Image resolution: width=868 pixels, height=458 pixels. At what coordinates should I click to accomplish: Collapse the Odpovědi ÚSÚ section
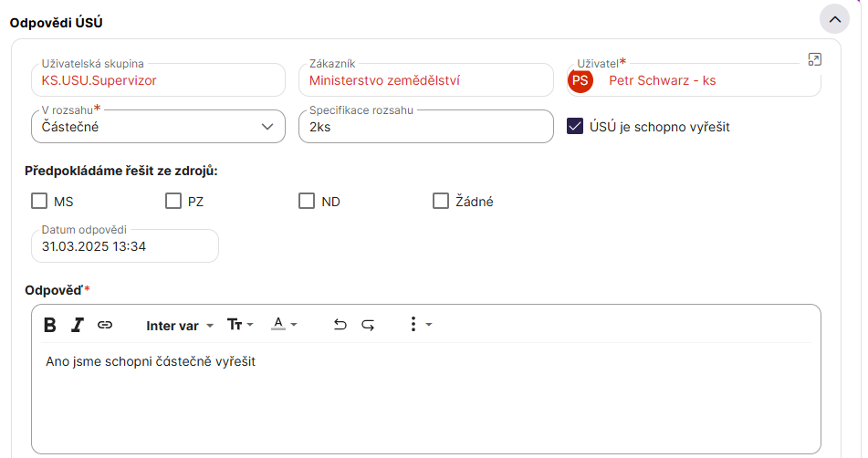point(834,19)
